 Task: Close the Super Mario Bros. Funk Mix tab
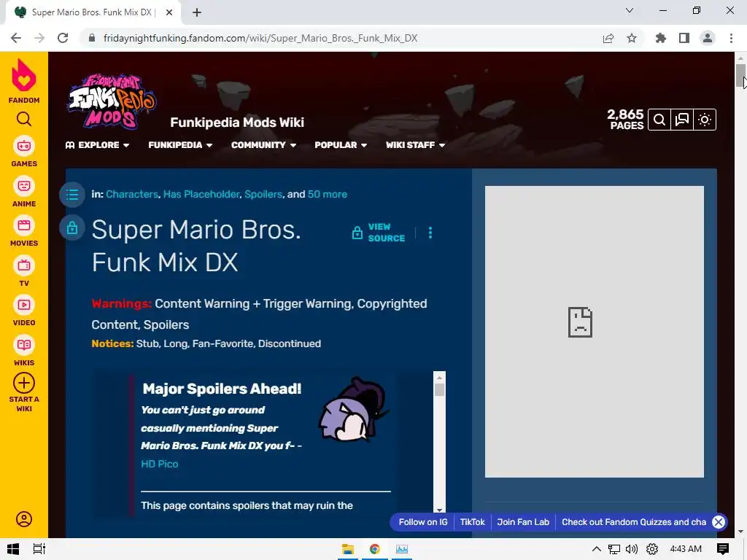coord(169,12)
